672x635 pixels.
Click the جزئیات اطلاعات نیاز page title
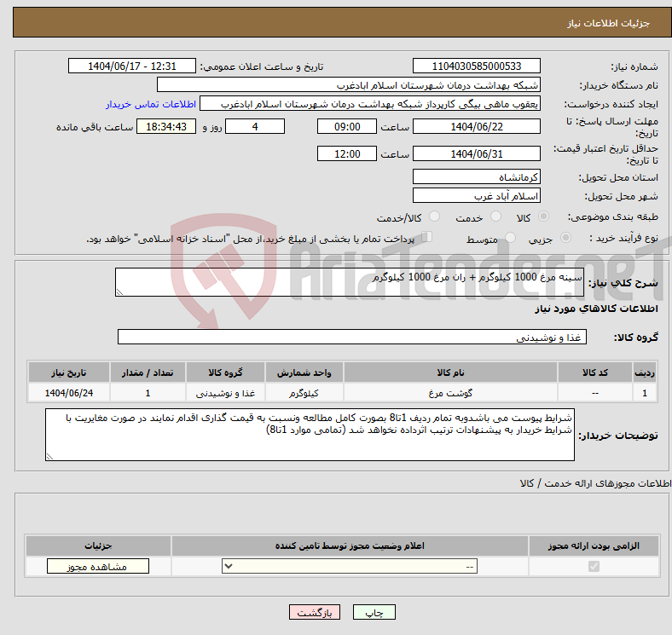tap(609, 23)
